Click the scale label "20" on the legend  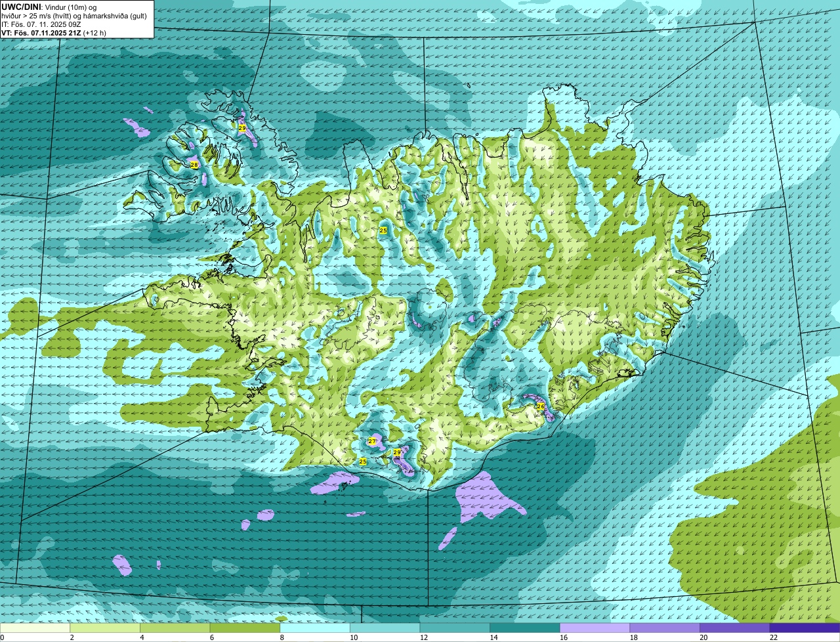pos(703,637)
